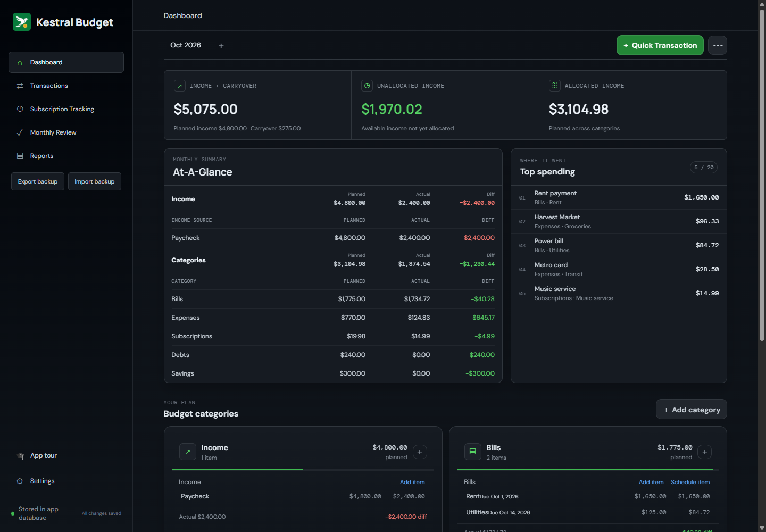
Task: Click Paycheck in the Income card
Action: click(x=195, y=496)
